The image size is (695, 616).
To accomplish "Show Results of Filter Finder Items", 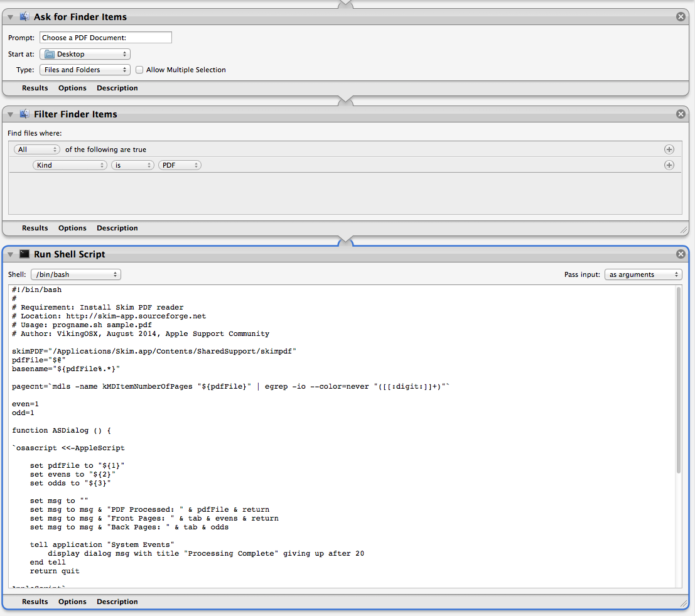I will coord(35,227).
